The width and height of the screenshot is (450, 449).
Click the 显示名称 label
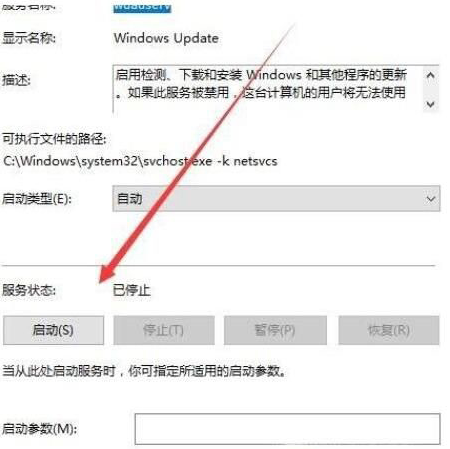pos(29,38)
